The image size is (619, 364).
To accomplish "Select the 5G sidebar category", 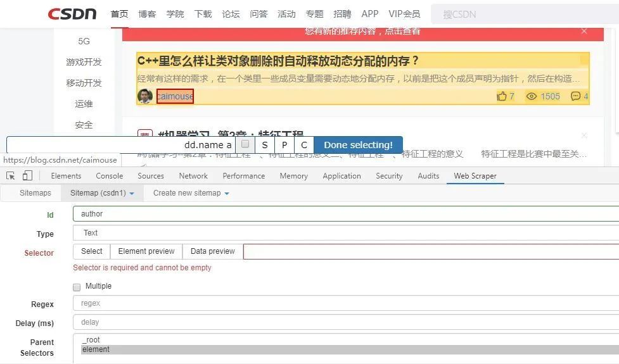I will tap(84, 41).
